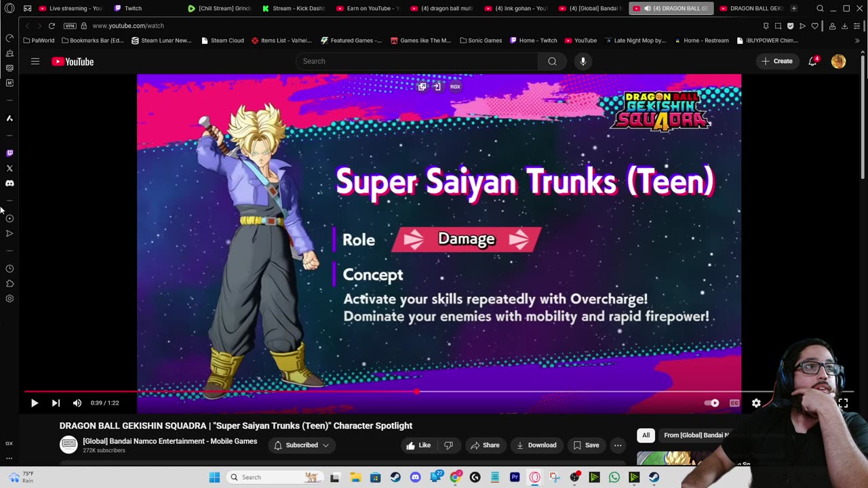Click the Download button under the video
This screenshot has height=488, width=868.
tap(536, 445)
